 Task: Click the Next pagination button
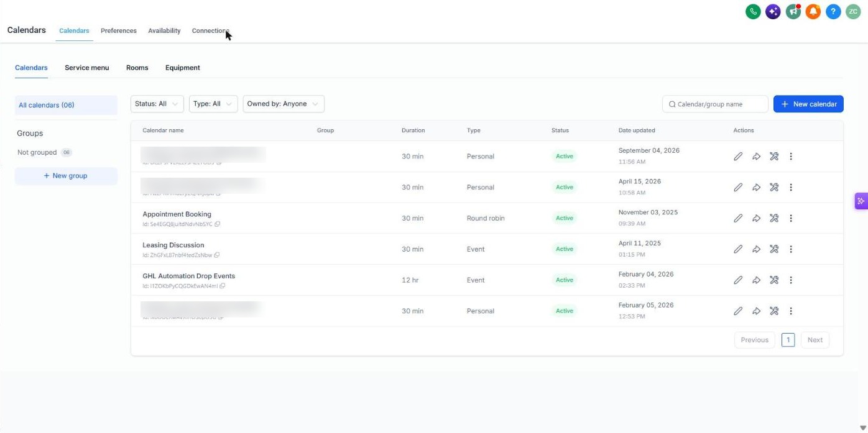(815, 340)
